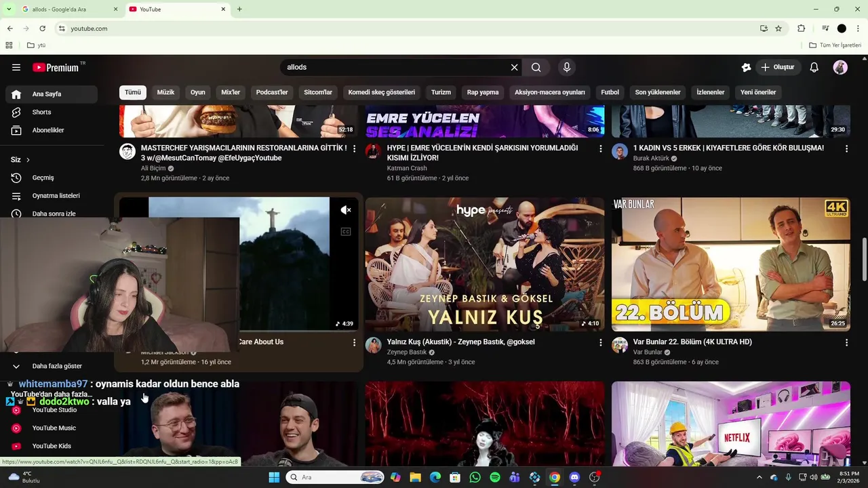The image size is (868, 488).
Task: Open the Netflix pink room thumbnail
Action: click(731, 424)
